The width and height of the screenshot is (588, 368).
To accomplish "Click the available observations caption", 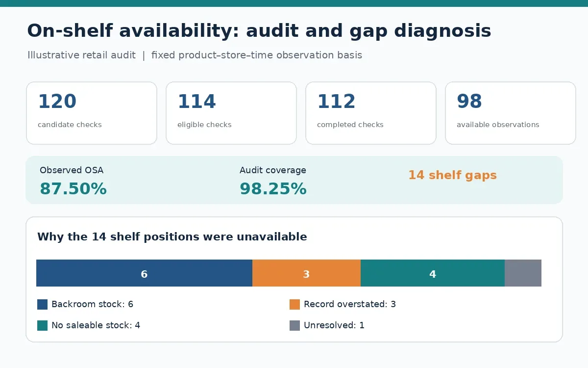I will (498, 125).
